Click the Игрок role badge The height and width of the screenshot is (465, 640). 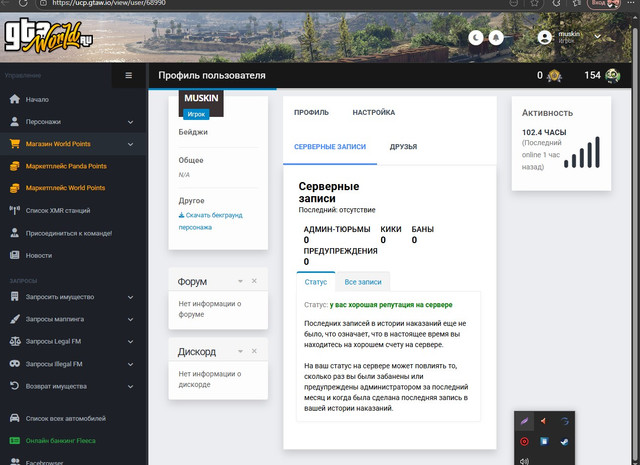196,114
